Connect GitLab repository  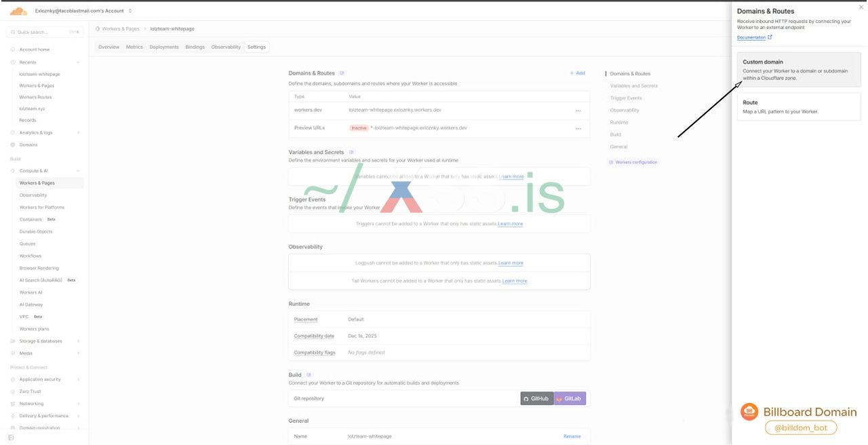point(570,398)
